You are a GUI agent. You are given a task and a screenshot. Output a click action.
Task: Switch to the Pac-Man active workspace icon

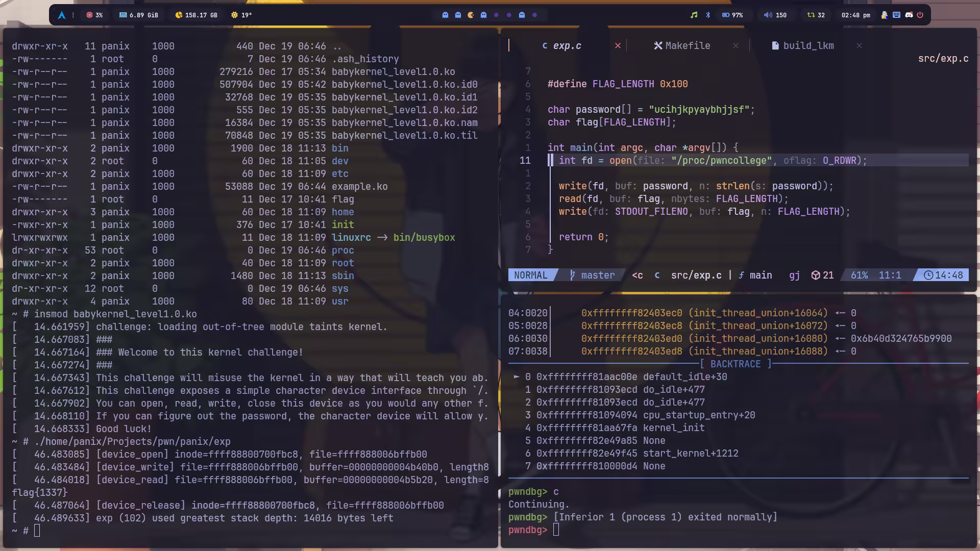coord(471,15)
